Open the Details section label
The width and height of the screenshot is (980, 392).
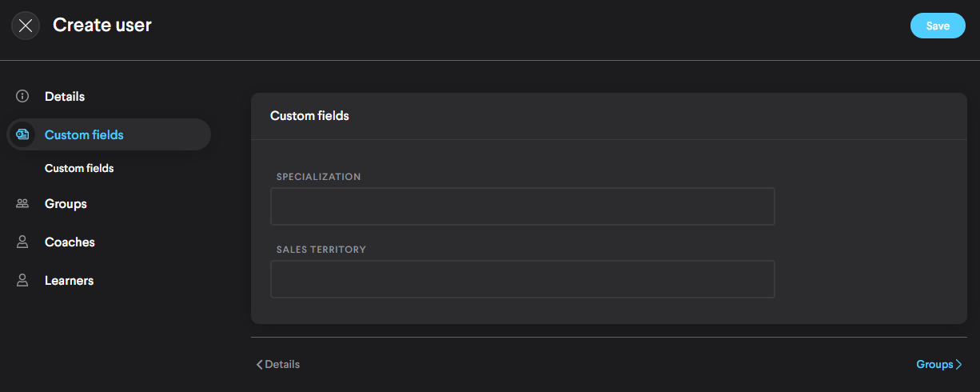[x=65, y=97]
